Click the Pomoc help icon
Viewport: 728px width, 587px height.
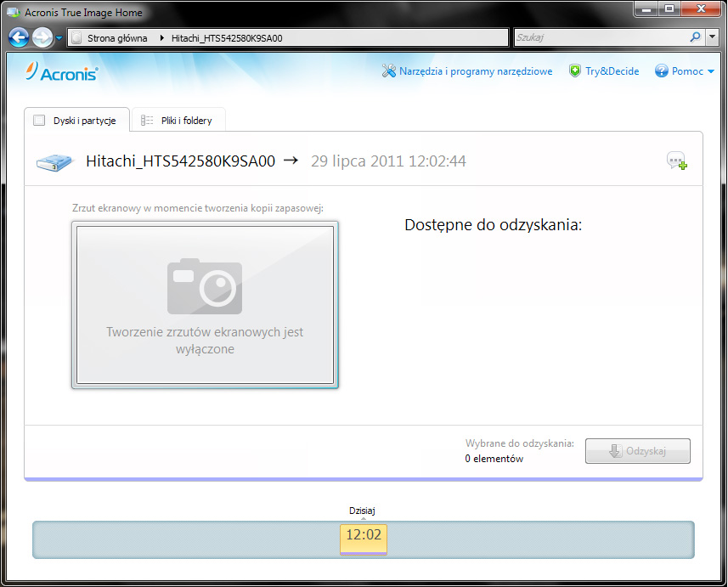(x=661, y=71)
